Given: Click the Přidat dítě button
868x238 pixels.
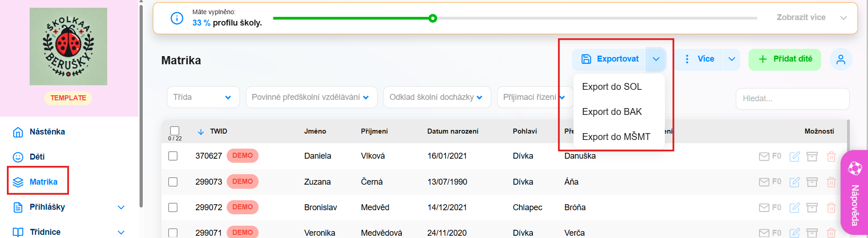Looking at the screenshot, I should tap(785, 59).
